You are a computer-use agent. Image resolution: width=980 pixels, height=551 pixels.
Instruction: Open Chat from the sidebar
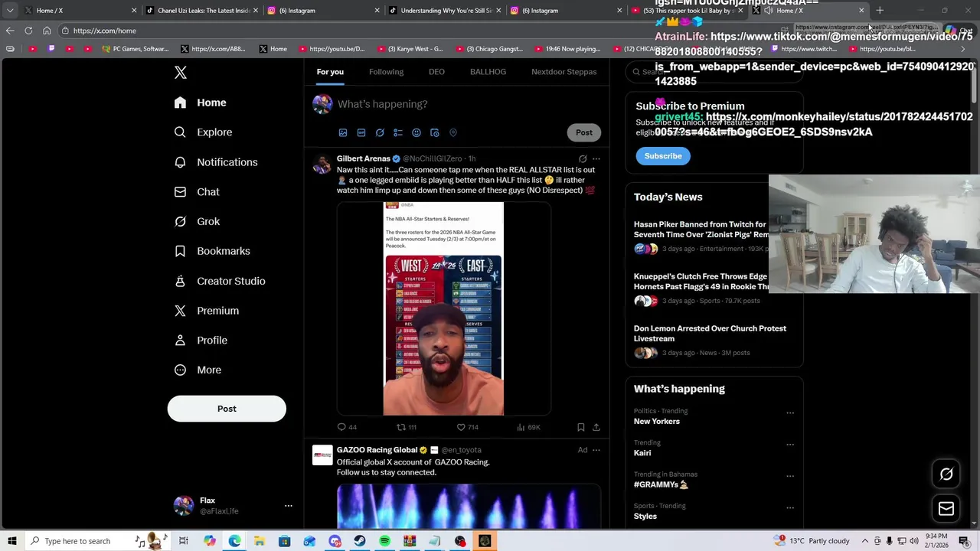(x=197, y=192)
